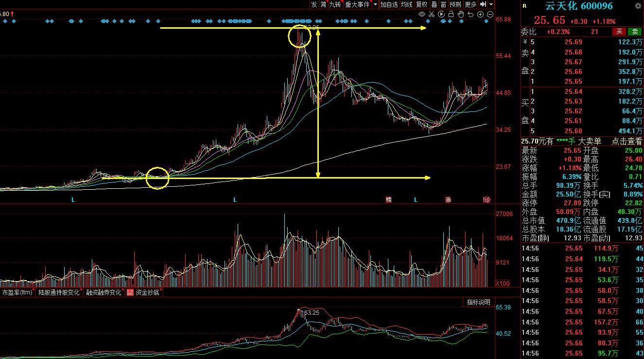The width and height of the screenshot is (644, 359).
Task: Click the buy level 5 price 25.60
Action: tap(574, 131)
